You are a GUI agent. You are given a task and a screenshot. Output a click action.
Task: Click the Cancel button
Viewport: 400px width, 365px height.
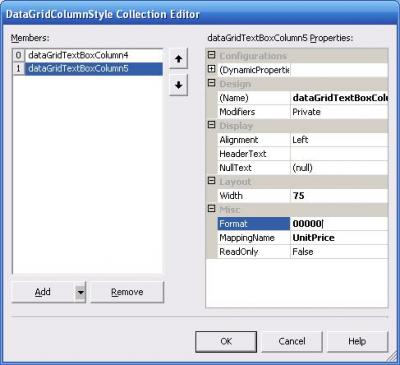tap(292, 341)
